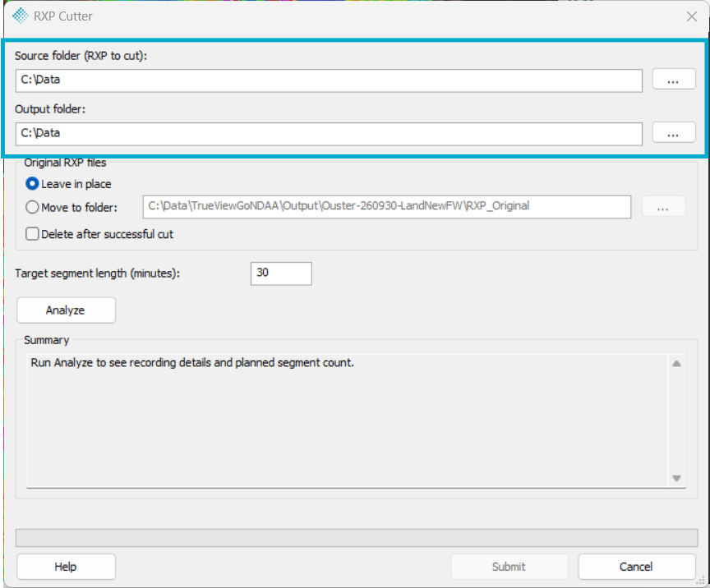Click the window resize grip in corner
710x588 pixels.
[701, 580]
